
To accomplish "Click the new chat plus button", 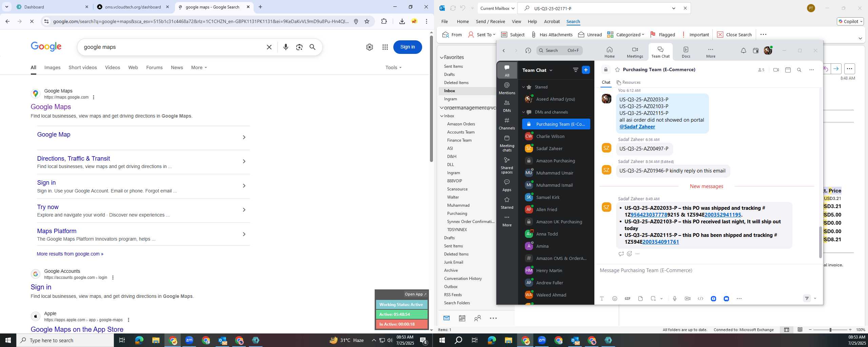I will (586, 70).
